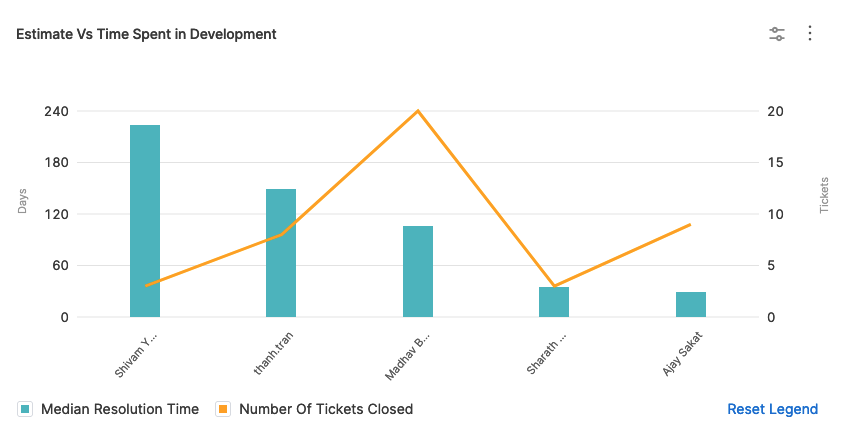Click the chart title Estimate Vs Time Spent
The width and height of the screenshot is (841, 430).
tap(146, 34)
